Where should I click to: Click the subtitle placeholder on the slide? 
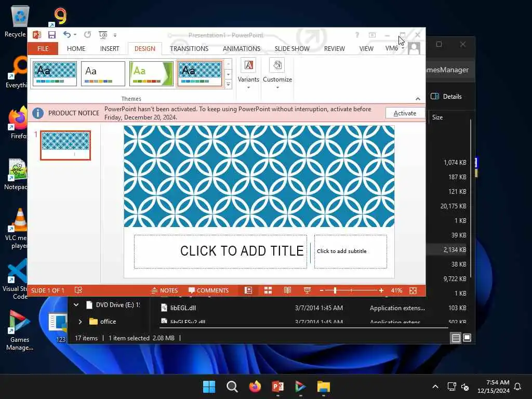[351, 251]
